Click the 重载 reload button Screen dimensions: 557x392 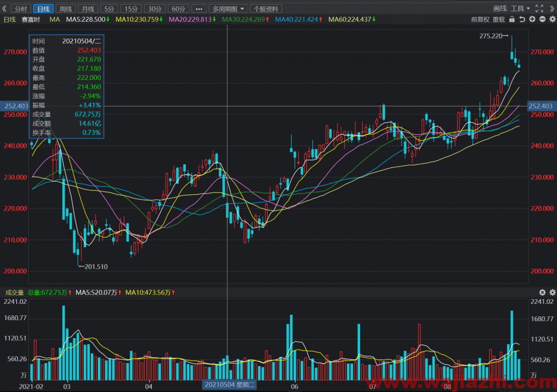(499, 20)
